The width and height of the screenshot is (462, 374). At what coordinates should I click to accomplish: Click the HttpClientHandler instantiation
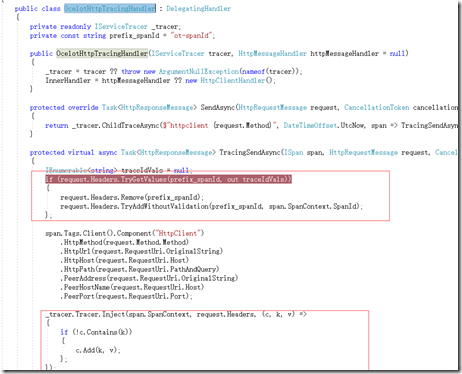233,80
